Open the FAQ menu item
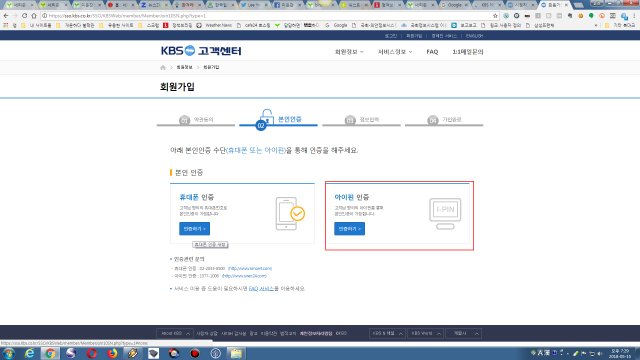The height and width of the screenshot is (360, 640). click(x=432, y=52)
